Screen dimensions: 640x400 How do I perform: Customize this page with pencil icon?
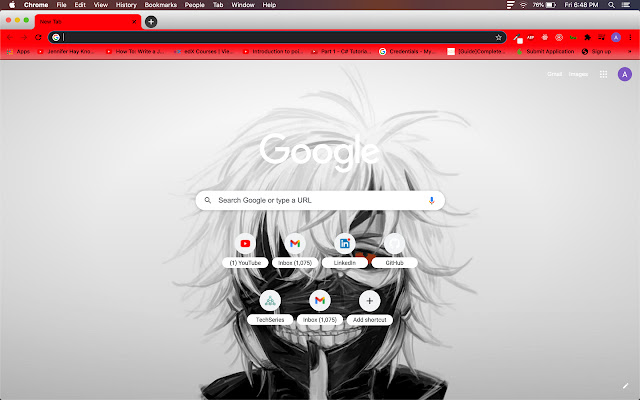[625, 385]
